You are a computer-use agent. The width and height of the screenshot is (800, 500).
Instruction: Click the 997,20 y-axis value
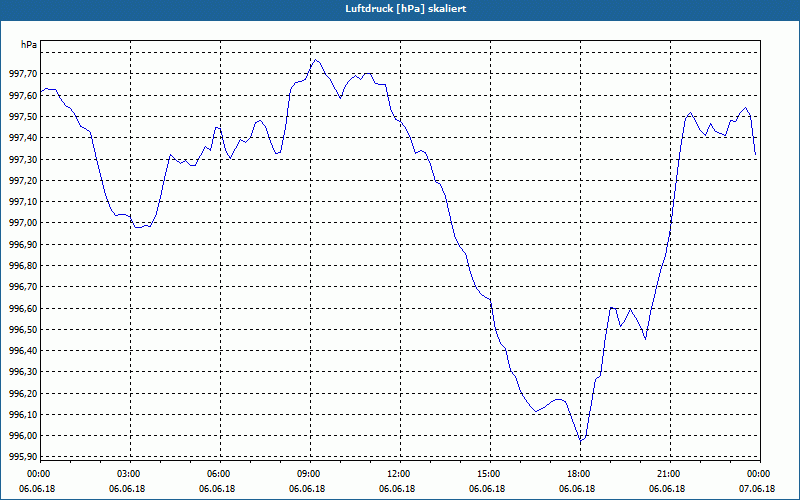point(23,181)
